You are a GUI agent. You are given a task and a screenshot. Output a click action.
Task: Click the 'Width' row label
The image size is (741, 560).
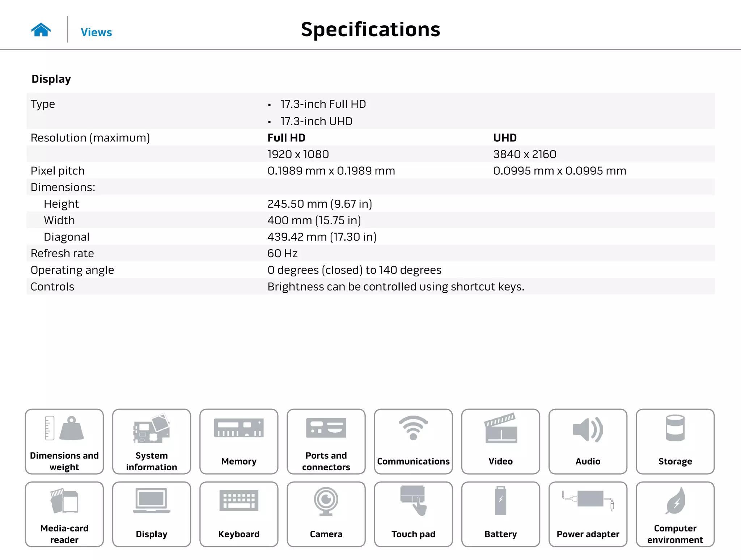coord(59,221)
